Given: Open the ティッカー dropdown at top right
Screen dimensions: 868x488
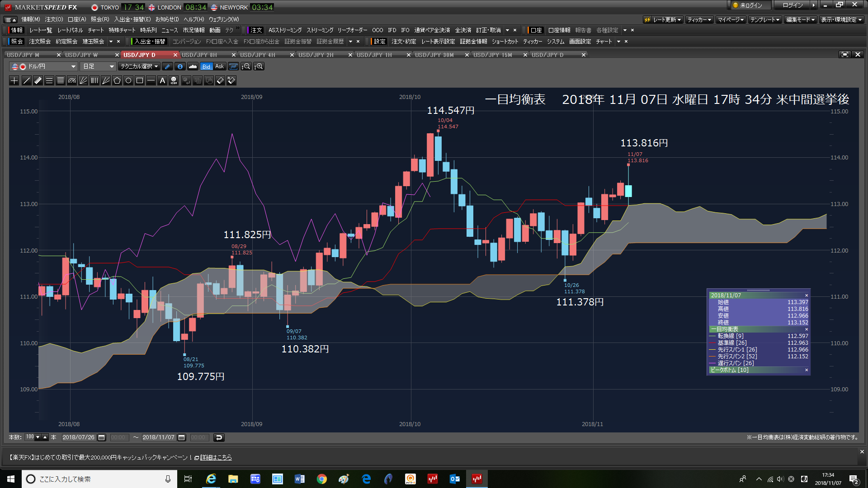Looking at the screenshot, I should [699, 20].
